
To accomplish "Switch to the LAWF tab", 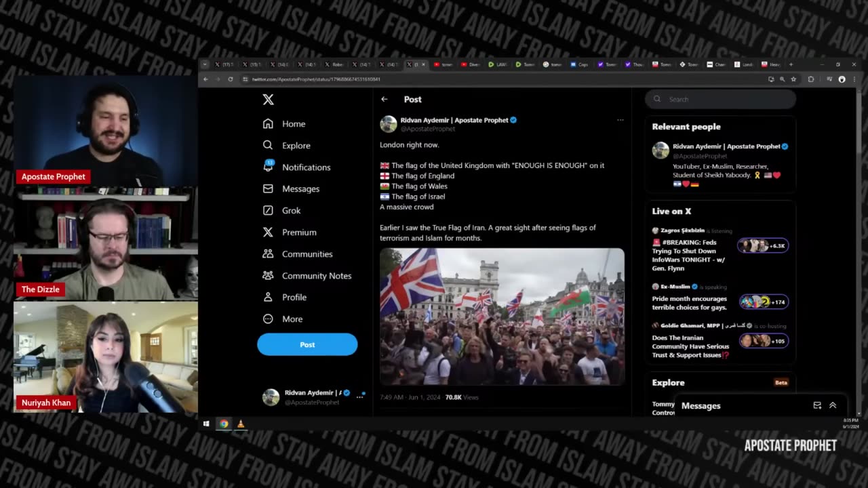I will tap(498, 64).
